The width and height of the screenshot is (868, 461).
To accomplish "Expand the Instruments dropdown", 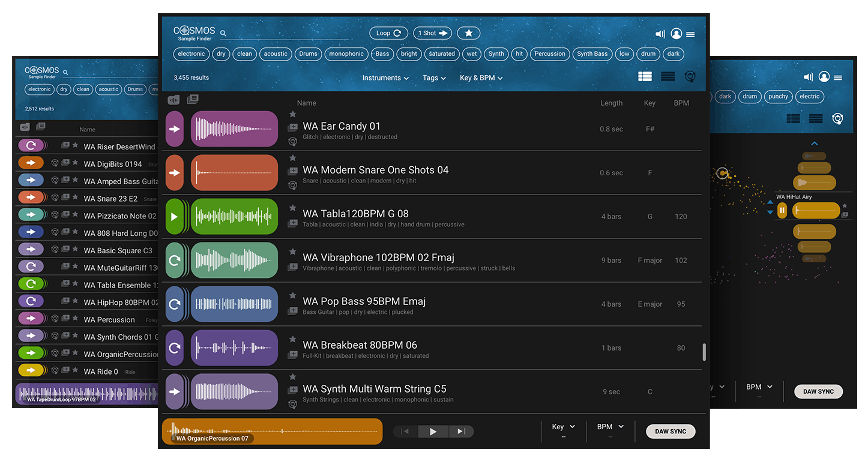I will tap(385, 78).
